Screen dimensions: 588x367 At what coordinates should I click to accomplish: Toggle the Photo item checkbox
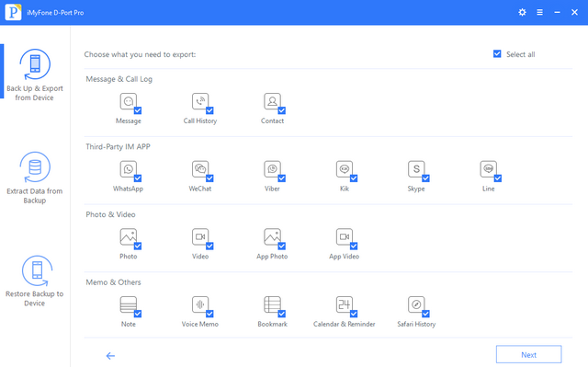click(x=138, y=246)
